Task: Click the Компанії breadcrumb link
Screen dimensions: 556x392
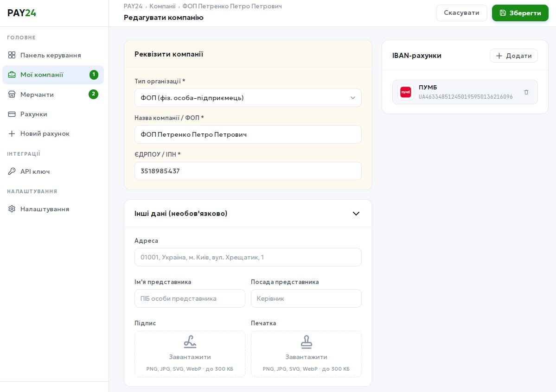Action: pyautogui.click(x=162, y=6)
